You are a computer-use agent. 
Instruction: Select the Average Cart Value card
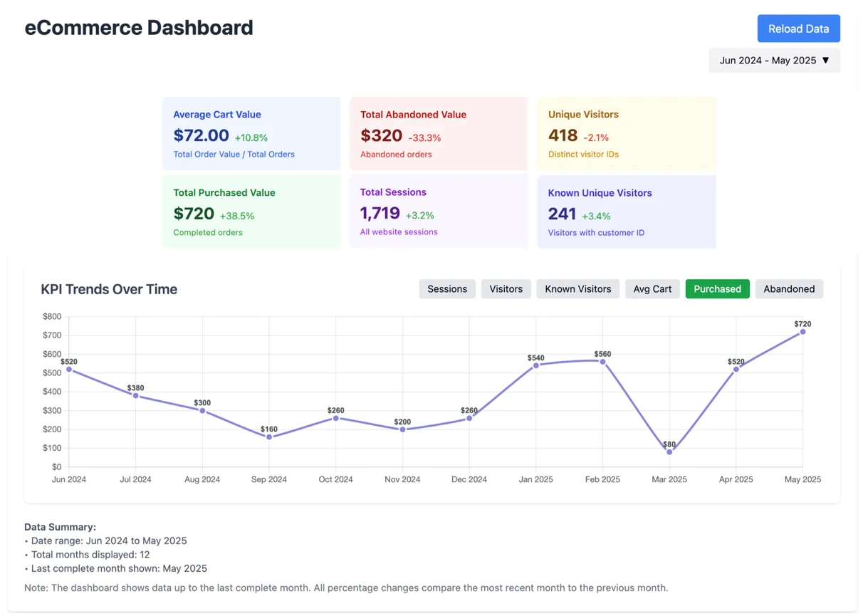251,134
